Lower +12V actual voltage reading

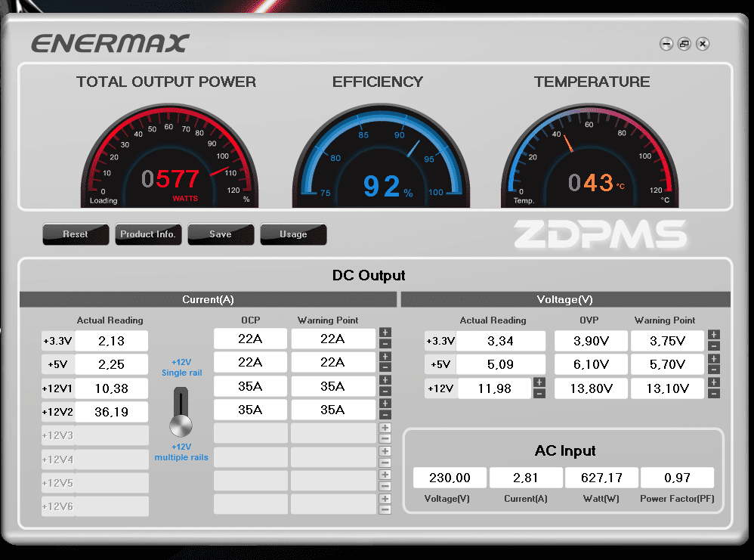coord(539,393)
